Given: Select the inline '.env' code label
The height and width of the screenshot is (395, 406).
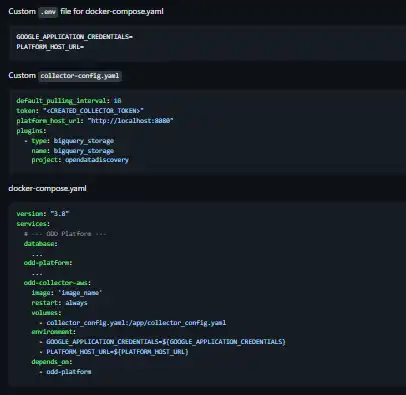Looking at the screenshot, I should 48,12.
